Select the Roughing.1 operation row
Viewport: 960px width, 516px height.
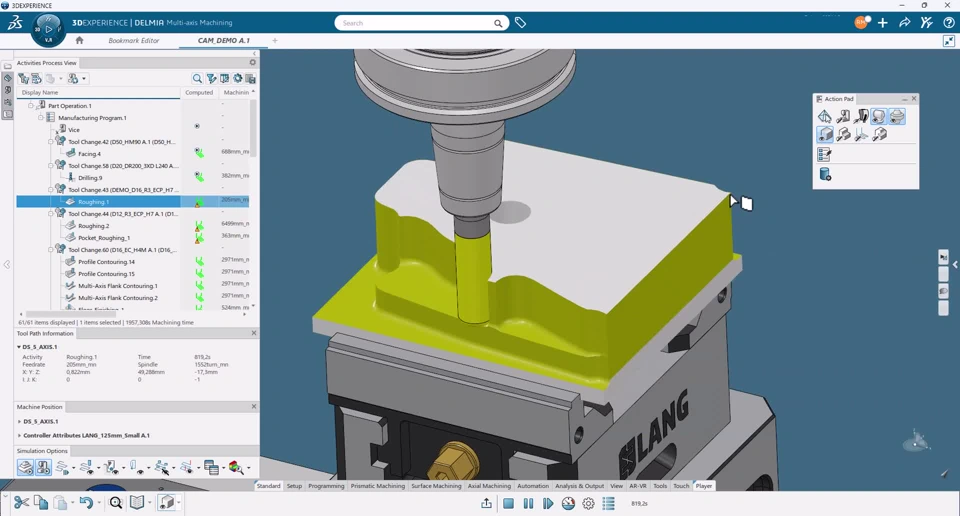click(x=133, y=201)
